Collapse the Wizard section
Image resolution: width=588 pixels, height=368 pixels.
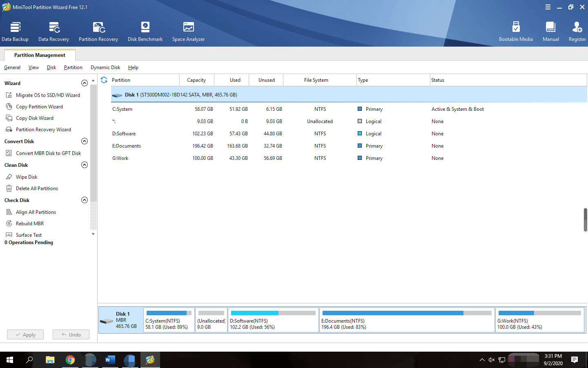click(85, 83)
